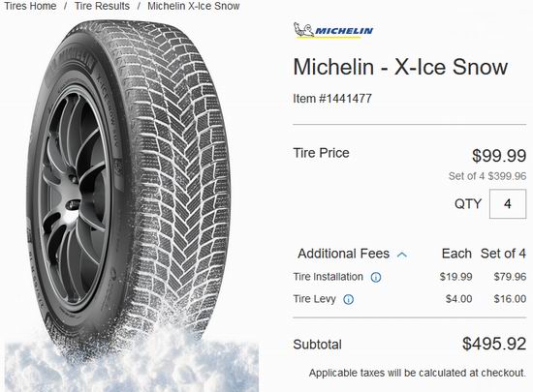The image size is (533, 392).
Task: Click the $16.00 tire levy total
Action: 510,299
